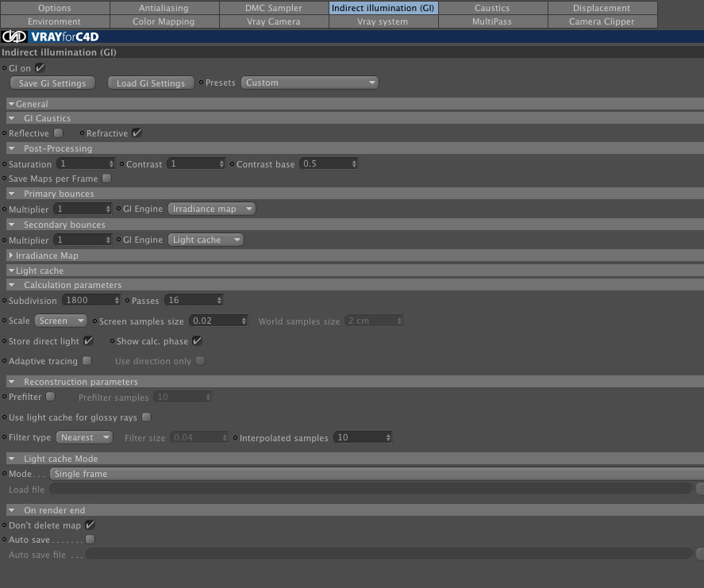
Task: Enable Reflective GI caustics checkbox
Action: pos(59,133)
